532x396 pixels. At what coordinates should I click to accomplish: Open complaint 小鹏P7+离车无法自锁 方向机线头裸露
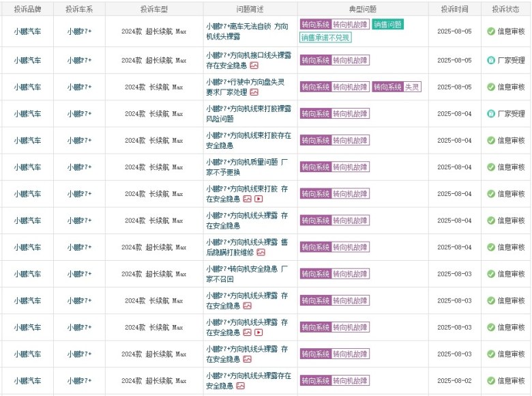pyautogui.click(x=247, y=31)
